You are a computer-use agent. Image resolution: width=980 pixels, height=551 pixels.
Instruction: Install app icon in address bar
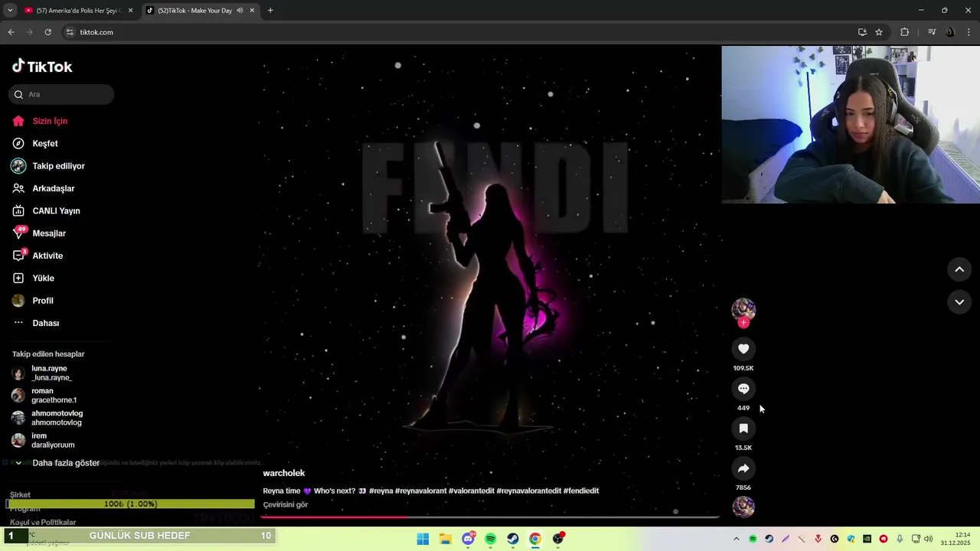tap(862, 32)
